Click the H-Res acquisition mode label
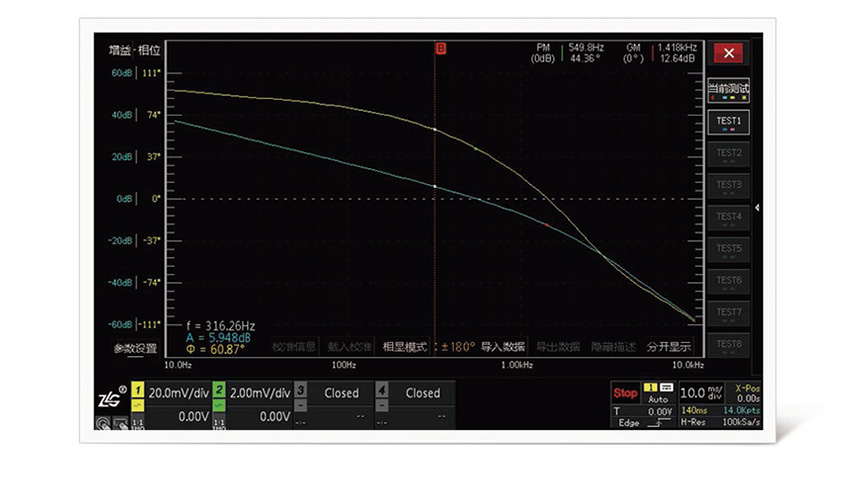The image size is (850, 480). click(x=693, y=422)
